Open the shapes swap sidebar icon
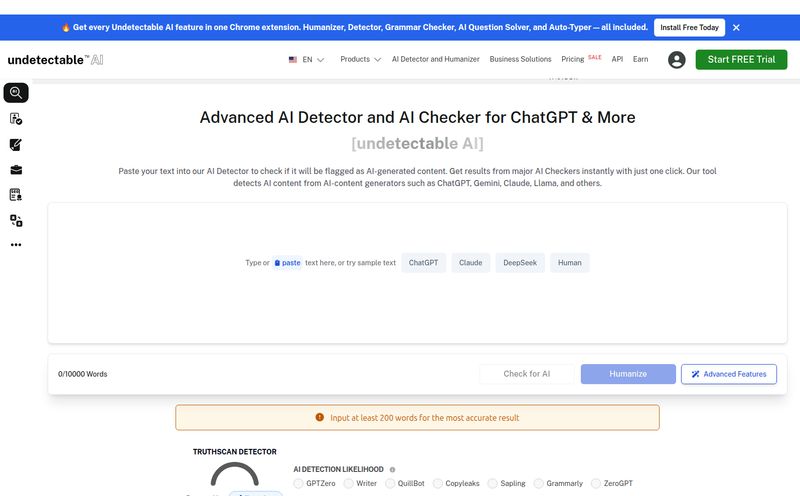This screenshot has width=800, height=496. (16, 220)
